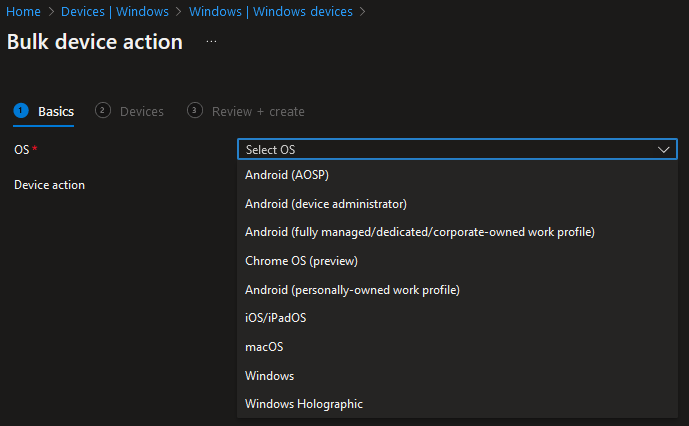Image resolution: width=689 pixels, height=426 pixels.
Task: Pick Windows Holographic option
Action: pos(457,404)
